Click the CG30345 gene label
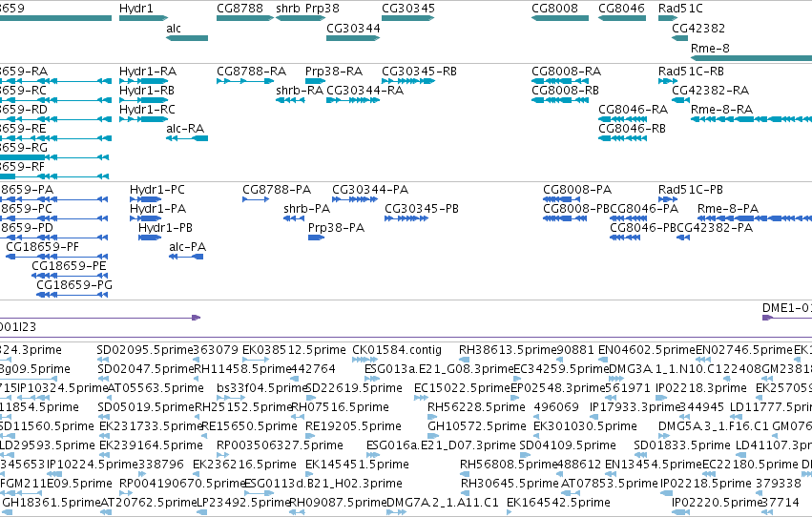 (x=408, y=9)
